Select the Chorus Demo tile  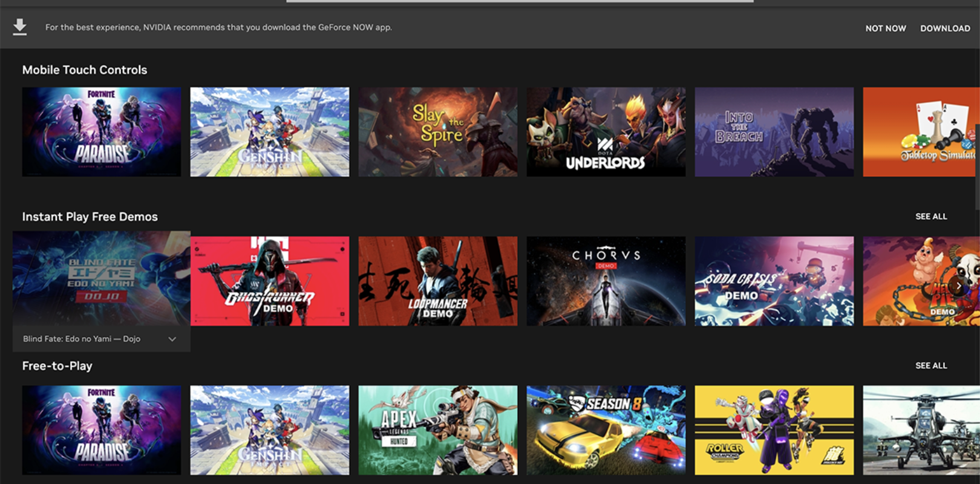click(x=606, y=281)
